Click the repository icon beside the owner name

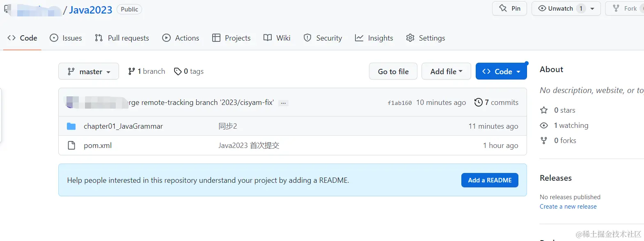pos(7,9)
